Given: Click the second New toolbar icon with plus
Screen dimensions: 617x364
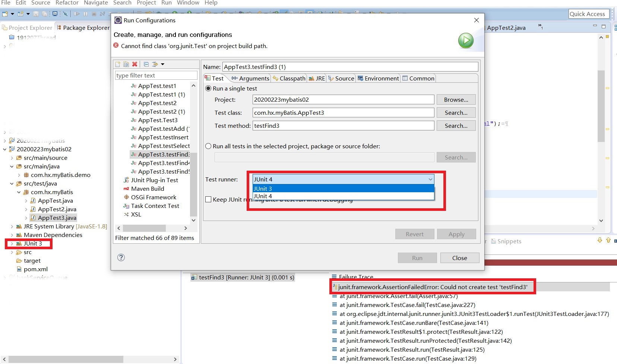Looking at the screenshot, I should pyautogui.click(x=20, y=14).
